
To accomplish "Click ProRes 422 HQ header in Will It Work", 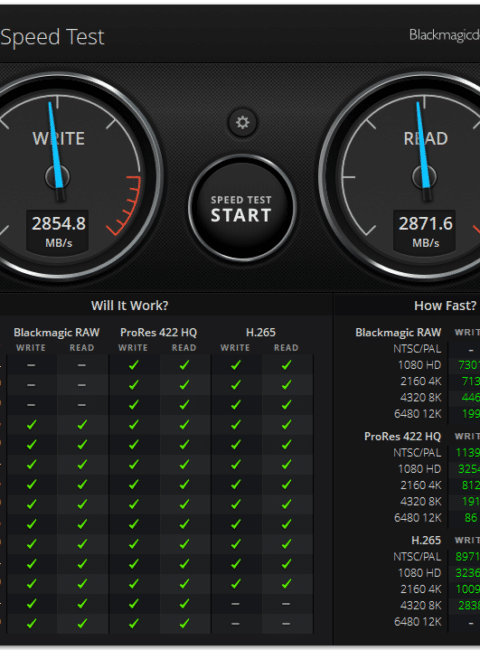I will pos(158,332).
